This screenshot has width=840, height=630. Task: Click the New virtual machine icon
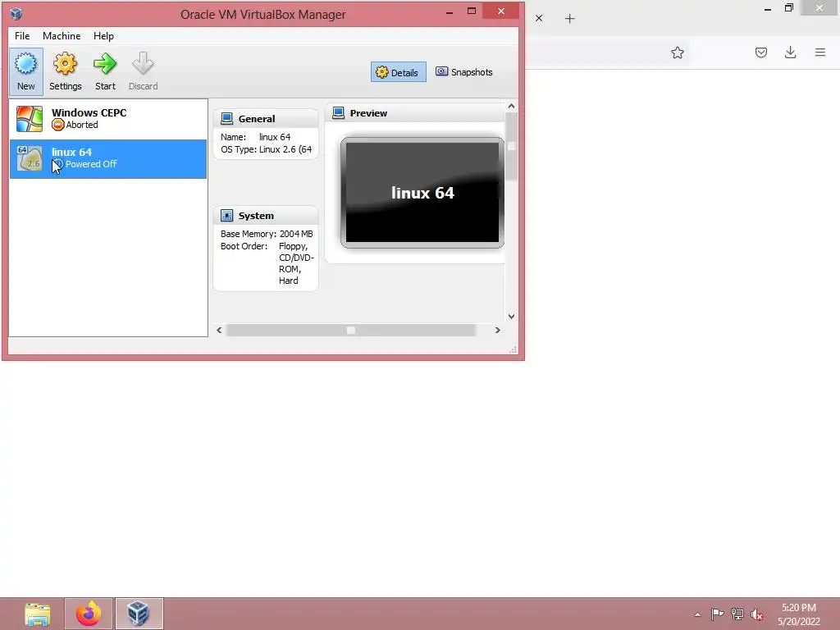pos(25,71)
